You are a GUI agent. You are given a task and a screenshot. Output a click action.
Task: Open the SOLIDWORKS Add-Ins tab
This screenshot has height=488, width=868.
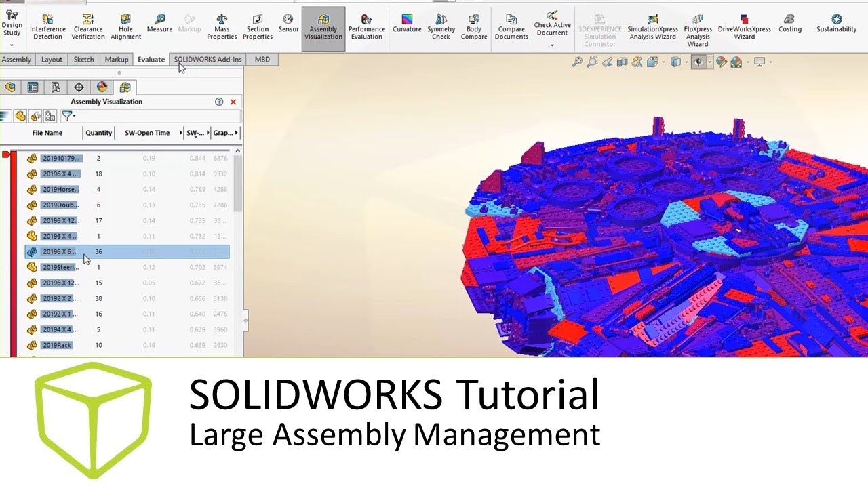point(208,60)
